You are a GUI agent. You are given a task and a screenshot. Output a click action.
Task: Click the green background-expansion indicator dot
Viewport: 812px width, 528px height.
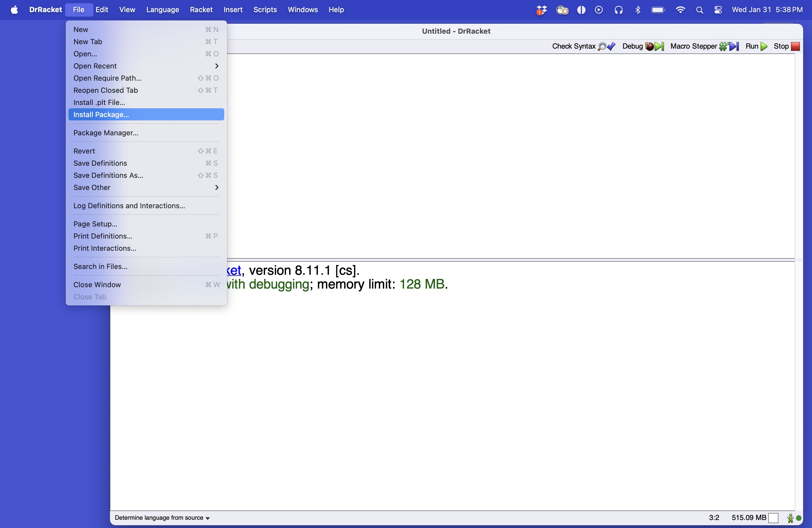point(799,518)
